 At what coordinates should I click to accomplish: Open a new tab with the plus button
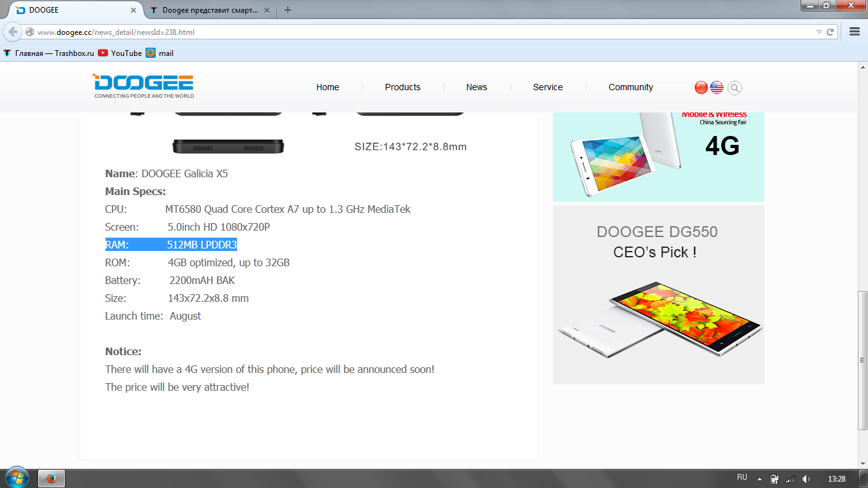coord(288,10)
